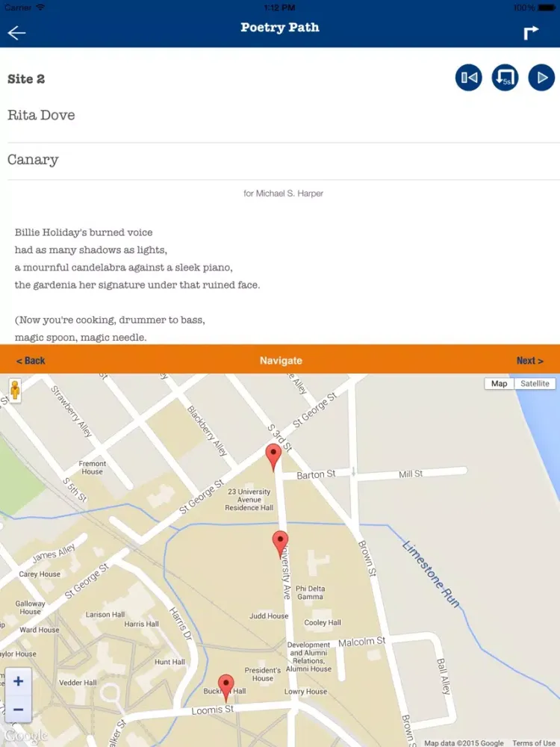
Task: Click the Harris Hall map label
Action: click(x=141, y=624)
